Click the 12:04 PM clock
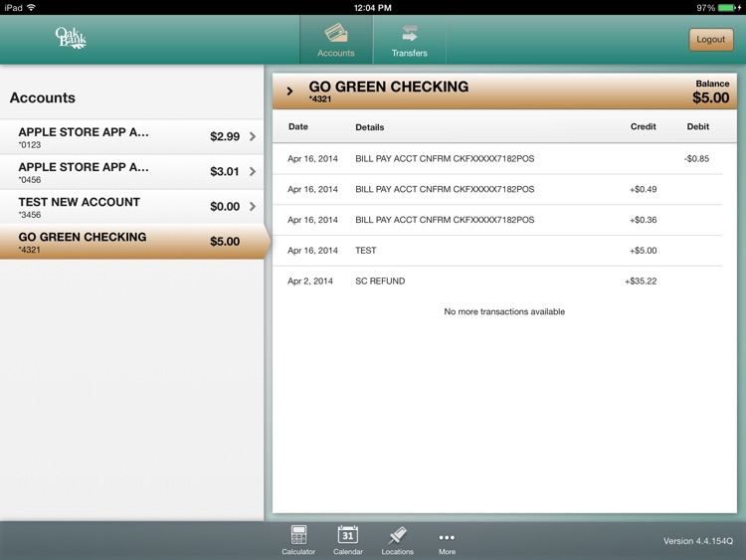The height and width of the screenshot is (560, 746). [x=373, y=8]
